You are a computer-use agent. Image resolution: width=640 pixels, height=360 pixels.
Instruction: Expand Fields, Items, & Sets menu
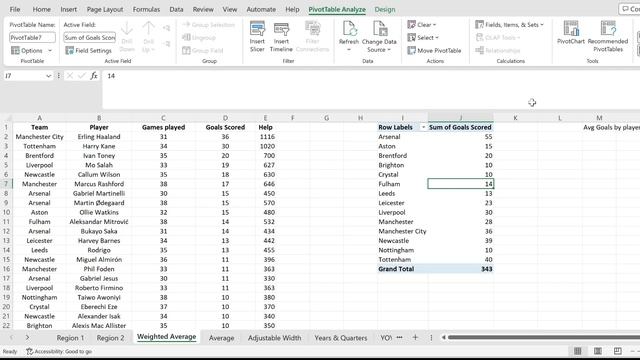coord(509,25)
